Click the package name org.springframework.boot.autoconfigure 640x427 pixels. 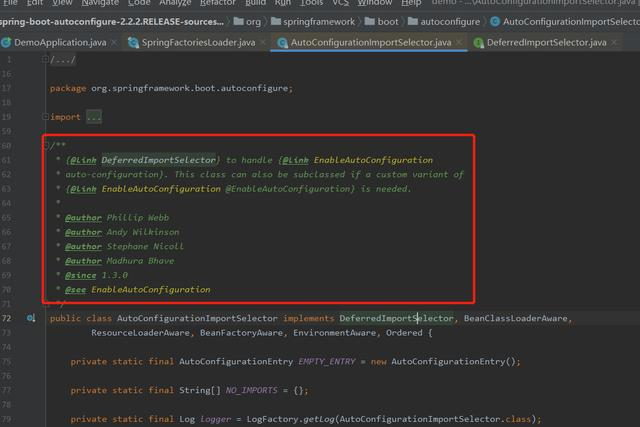[x=190, y=88]
